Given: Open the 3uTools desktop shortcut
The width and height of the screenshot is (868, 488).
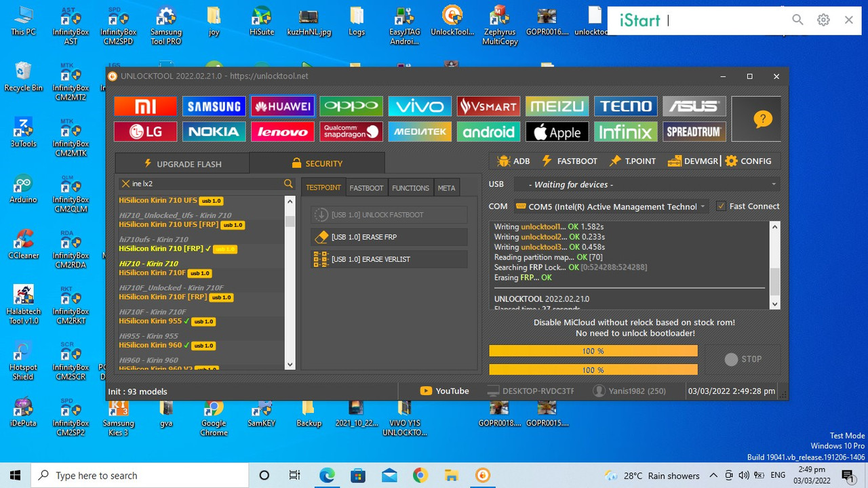Looking at the screenshot, I should point(23,132).
